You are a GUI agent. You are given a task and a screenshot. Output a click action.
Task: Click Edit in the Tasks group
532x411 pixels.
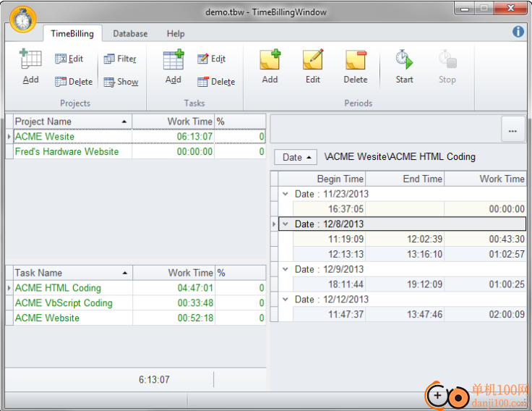pos(211,59)
